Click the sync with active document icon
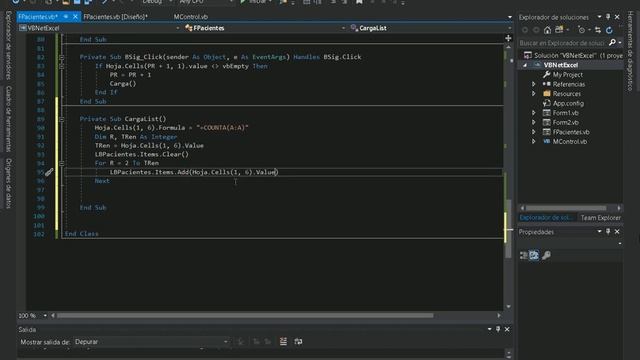Screen dimensions: 640x360 [598, 30]
